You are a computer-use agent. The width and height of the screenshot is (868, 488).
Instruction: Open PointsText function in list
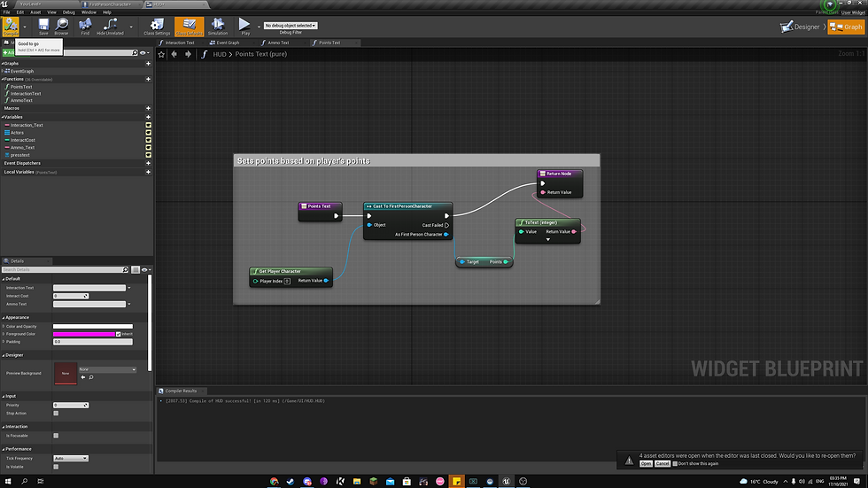pyautogui.click(x=21, y=87)
